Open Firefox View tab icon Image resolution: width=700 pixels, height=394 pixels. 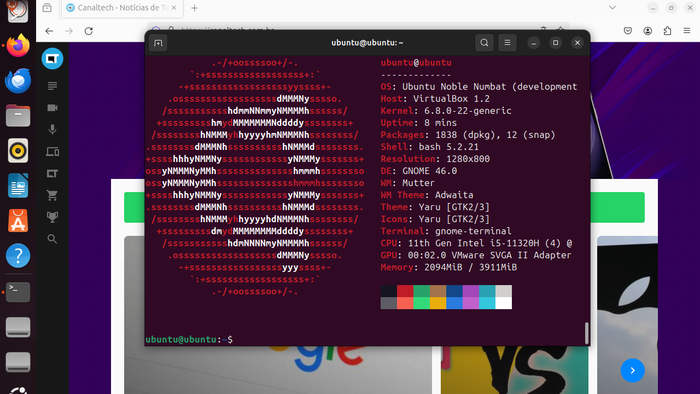coord(47,8)
